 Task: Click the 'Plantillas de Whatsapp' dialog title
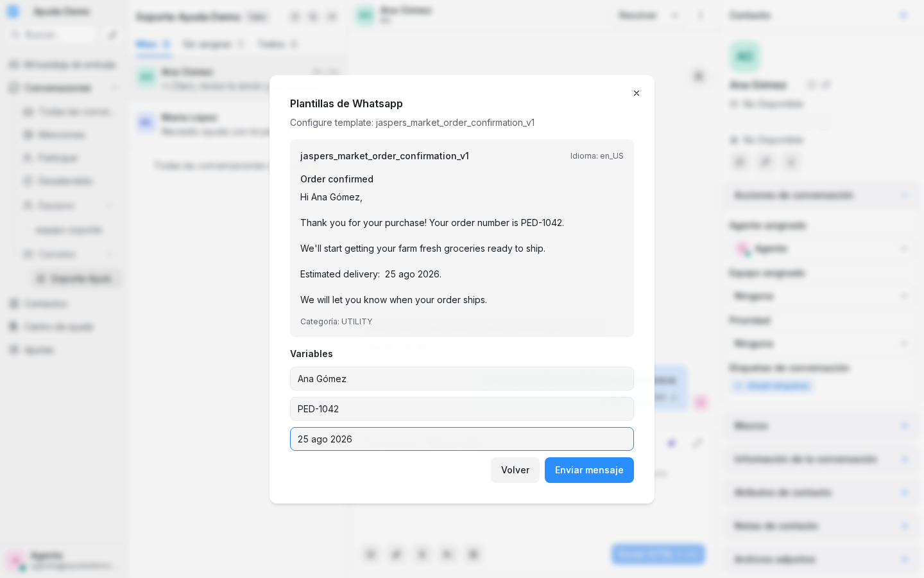pos(346,103)
